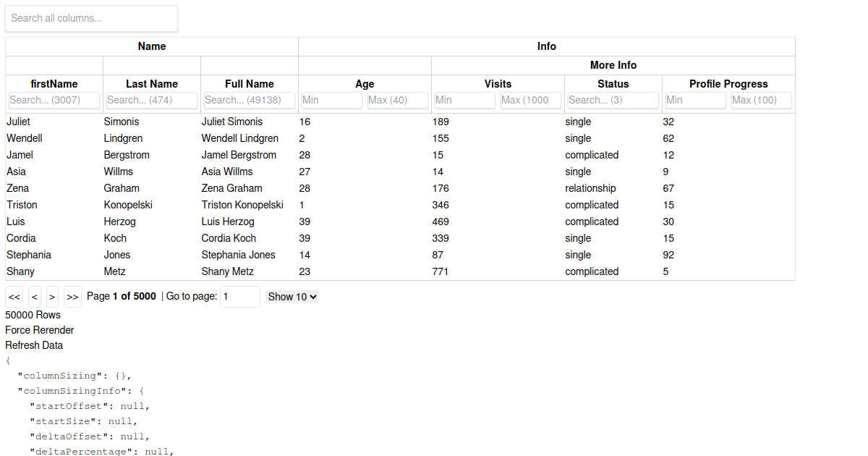868x456 pixels.
Task: Focus the 'Search all columns' field
Action: [91, 18]
